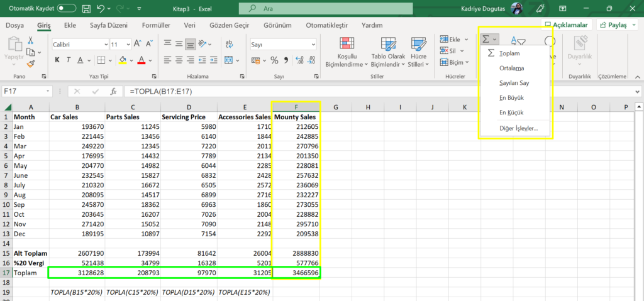Screen dimensions: 644x301
Task: Toggle the Otomatik Kaydet switch
Action: [66, 8]
